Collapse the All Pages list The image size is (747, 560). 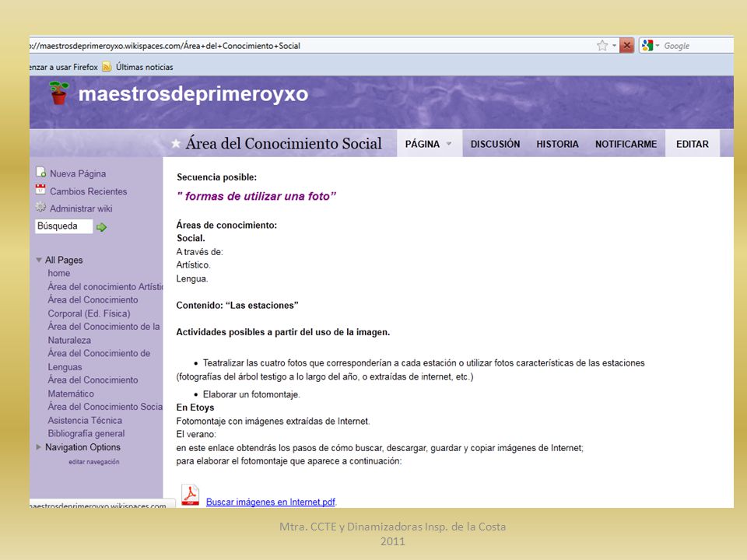[39, 260]
